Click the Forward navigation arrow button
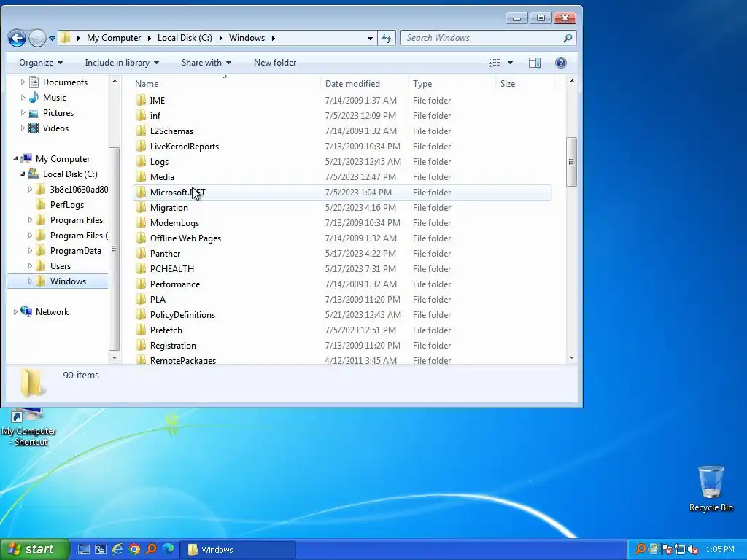747x560 pixels. coord(37,38)
